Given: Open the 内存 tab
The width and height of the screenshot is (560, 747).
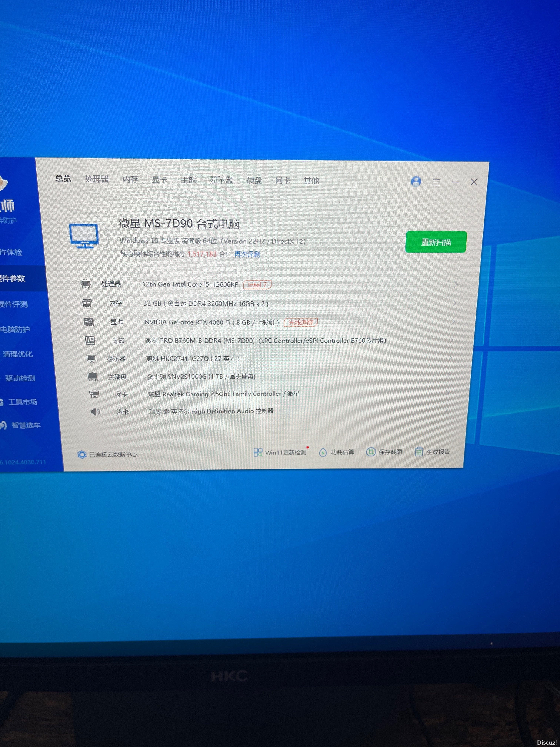Looking at the screenshot, I should [130, 179].
